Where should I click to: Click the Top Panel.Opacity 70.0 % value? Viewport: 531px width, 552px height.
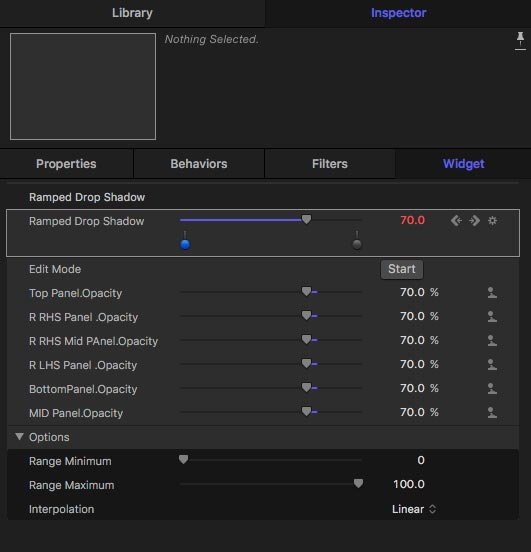click(419, 292)
